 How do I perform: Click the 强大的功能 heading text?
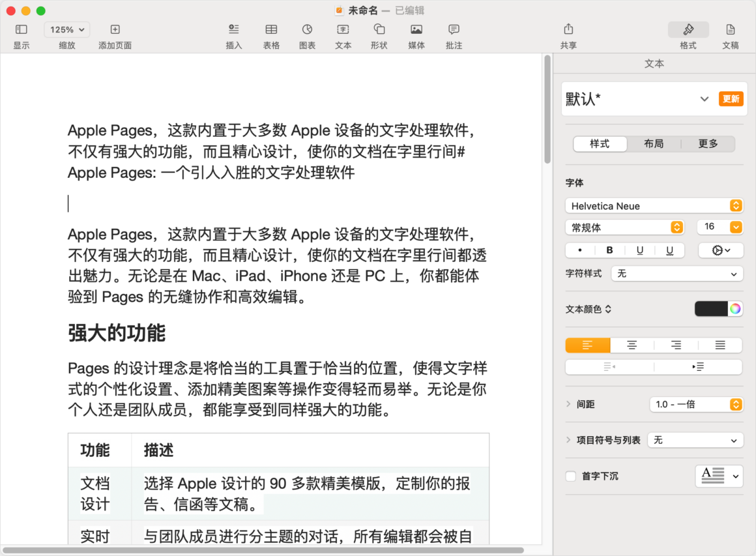(x=117, y=333)
